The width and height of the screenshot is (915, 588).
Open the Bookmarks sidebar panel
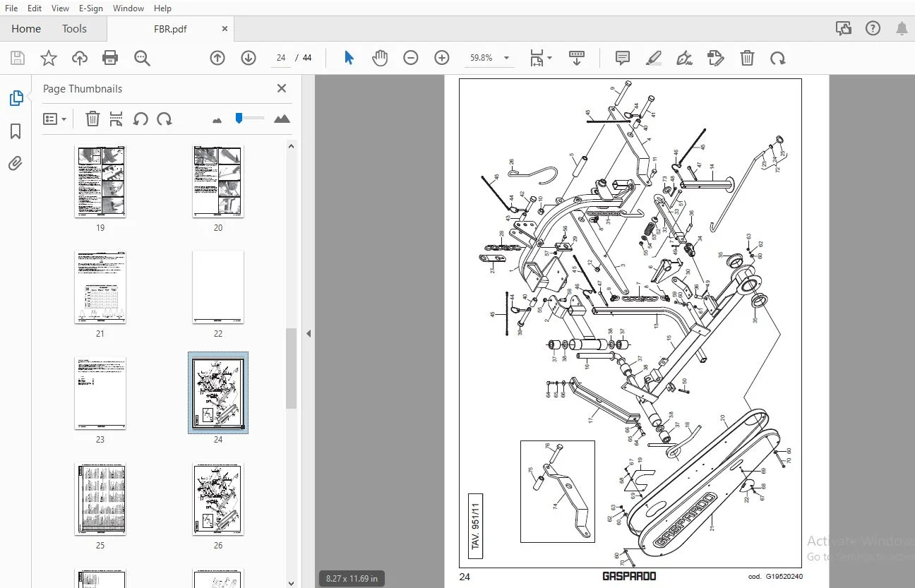click(16, 131)
